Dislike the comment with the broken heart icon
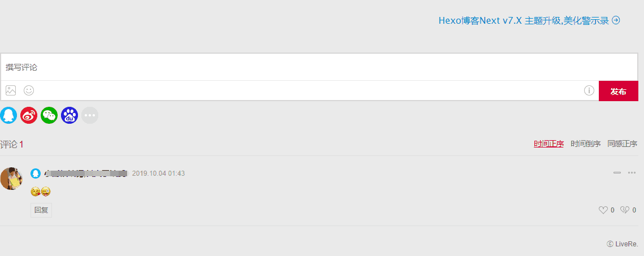The width and height of the screenshot is (644, 256). [x=624, y=210]
